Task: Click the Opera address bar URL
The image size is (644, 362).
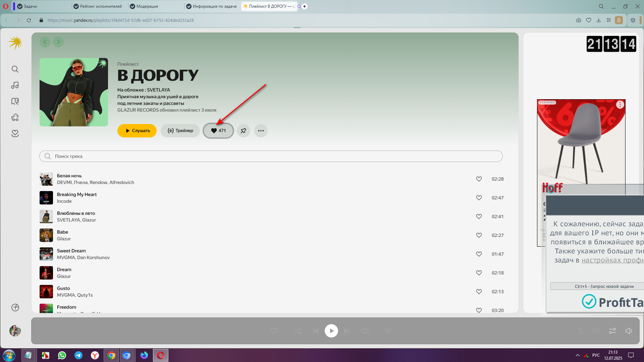Action: coord(121,20)
